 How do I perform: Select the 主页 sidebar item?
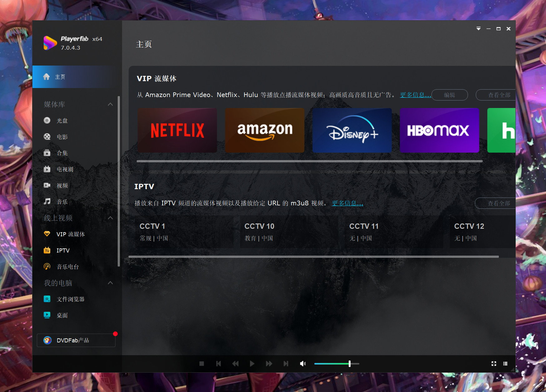tap(77, 77)
